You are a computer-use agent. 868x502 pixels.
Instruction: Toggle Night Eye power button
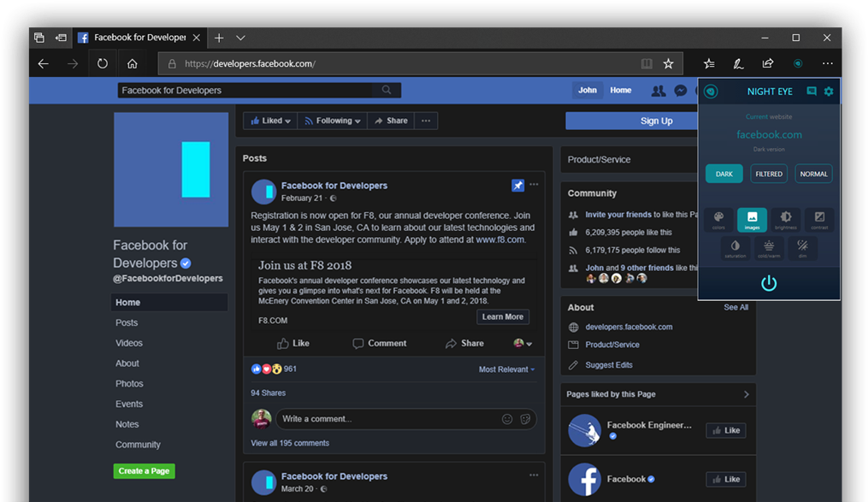pos(769,283)
